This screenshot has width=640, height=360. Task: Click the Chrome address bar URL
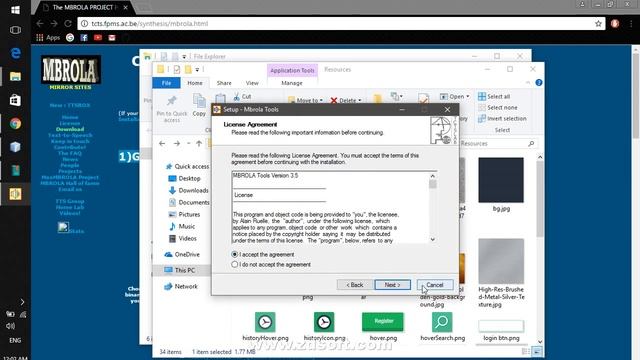(x=149, y=24)
